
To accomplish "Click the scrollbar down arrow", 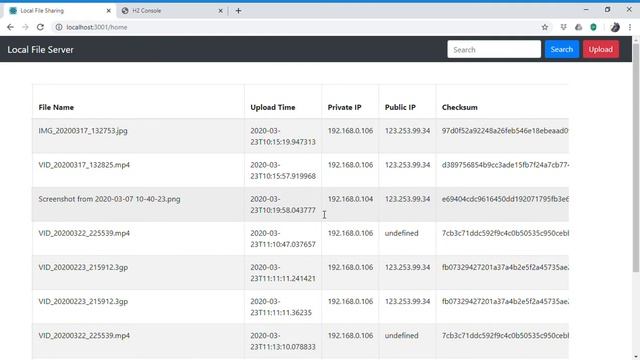I will (x=636, y=357).
